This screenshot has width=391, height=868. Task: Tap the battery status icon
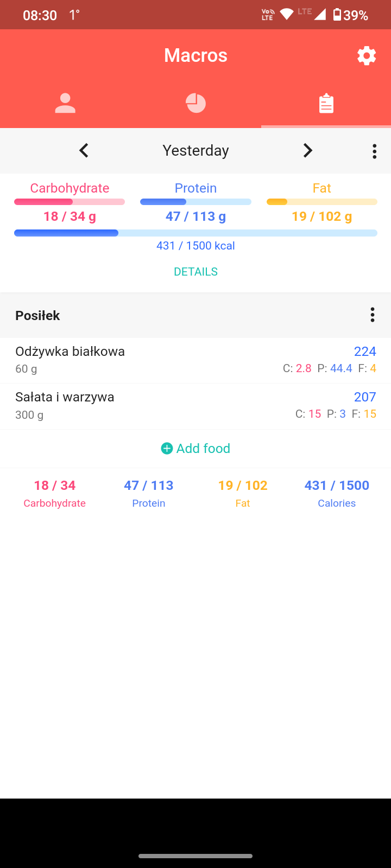pos(337,15)
